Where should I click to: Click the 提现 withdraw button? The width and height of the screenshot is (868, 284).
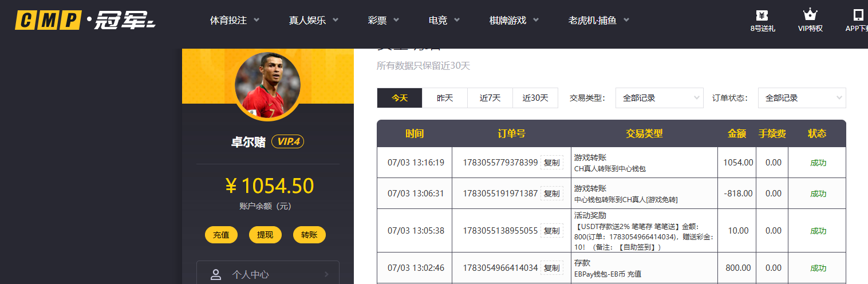[265, 235]
